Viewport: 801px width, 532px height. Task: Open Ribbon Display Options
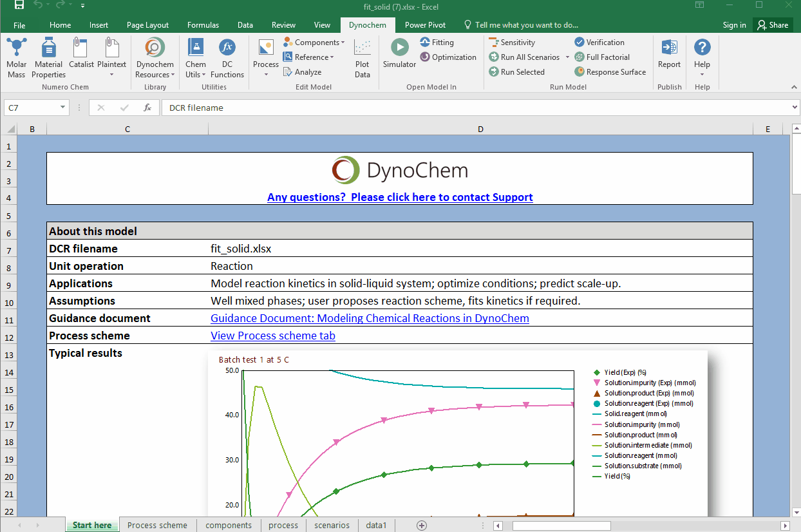pyautogui.click(x=700, y=6)
